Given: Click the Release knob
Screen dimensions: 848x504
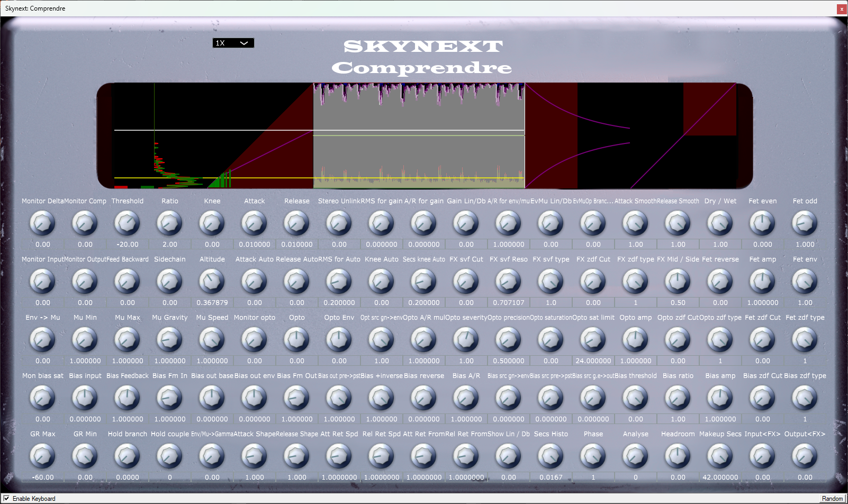Looking at the screenshot, I should click(296, 223).
